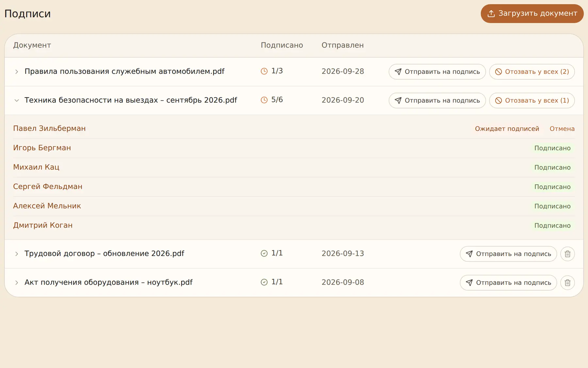Open Игорь Бергман's name link
Image resolution: width=588 pixels, height=368 pixels.
pyautogui.click(x=42, y=148)
